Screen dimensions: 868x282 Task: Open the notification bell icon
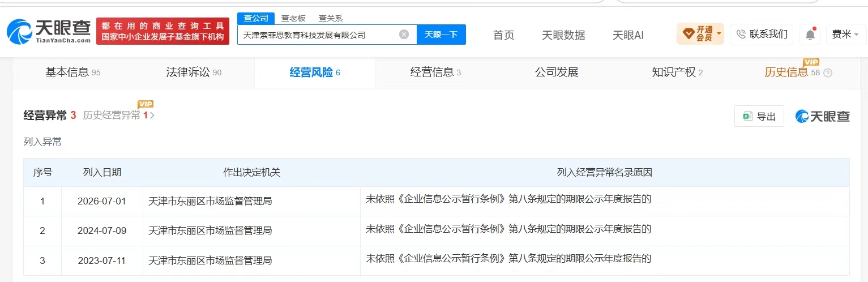coord(810,35)
